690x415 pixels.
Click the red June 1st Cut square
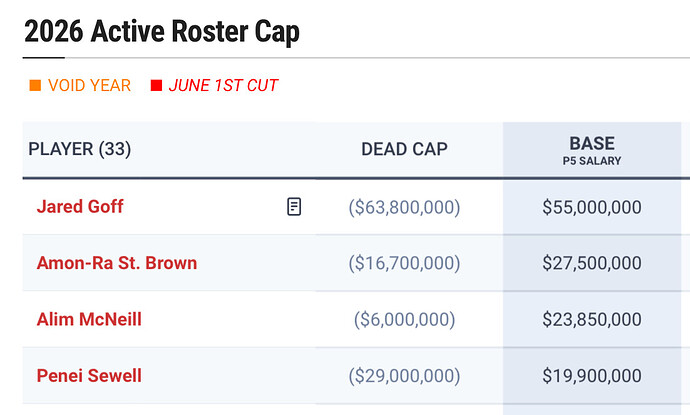click(156, 86)
